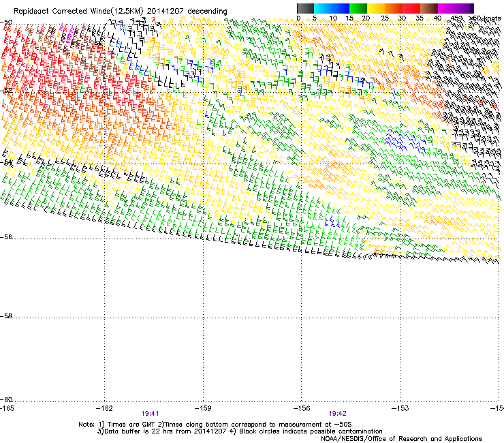Click the '-58' latitude axis label

[x=6, y=316]
